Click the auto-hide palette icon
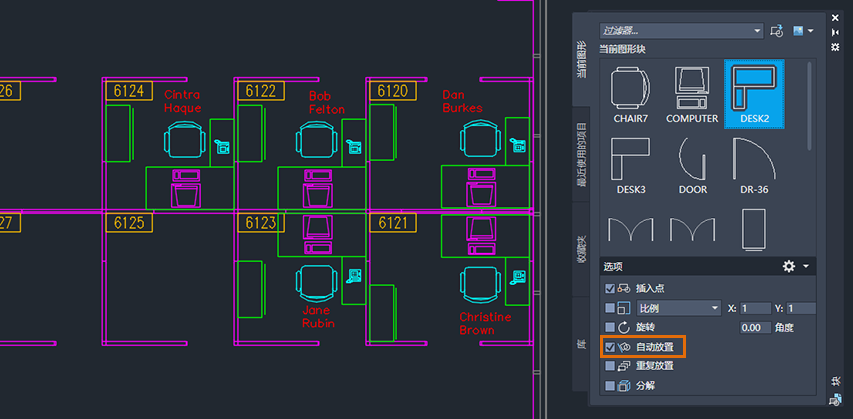Screen dimensions: 853x419 [x=836, y=33]
